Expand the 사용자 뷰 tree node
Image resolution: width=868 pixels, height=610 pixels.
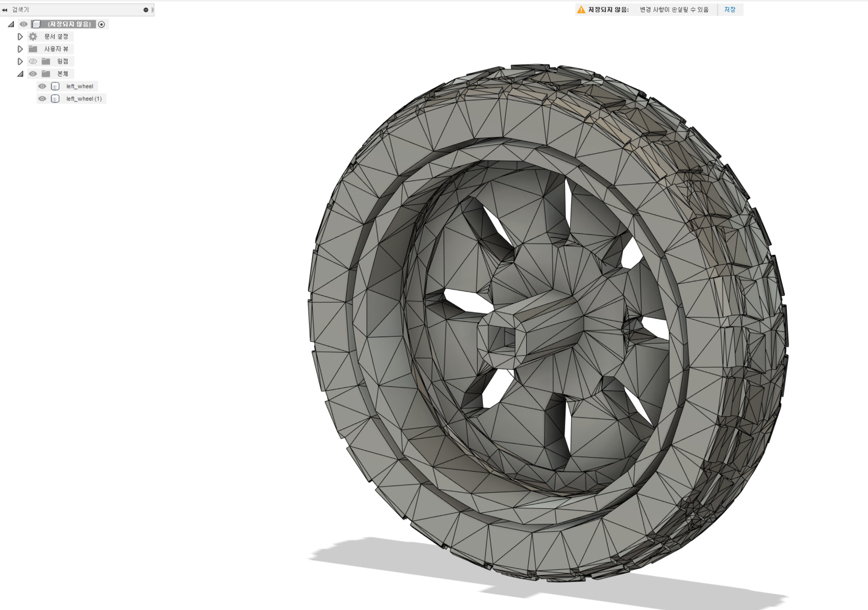tap(20, 49)
